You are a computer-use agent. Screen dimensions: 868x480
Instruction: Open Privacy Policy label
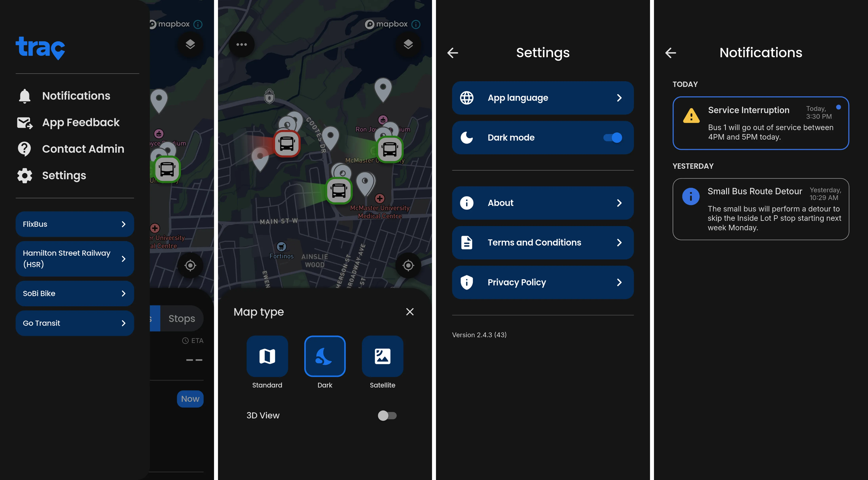pos(517,282)
